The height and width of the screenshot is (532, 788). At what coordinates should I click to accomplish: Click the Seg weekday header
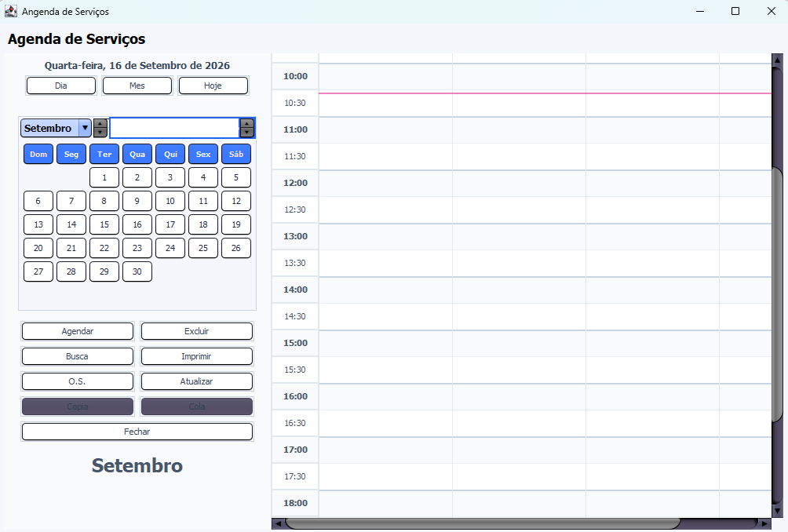click(x=71, y=155)
